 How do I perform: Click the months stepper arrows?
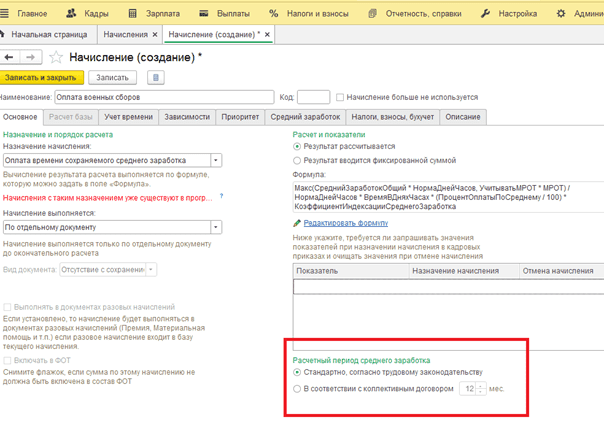pyautogui.click(x=481, y=389)
